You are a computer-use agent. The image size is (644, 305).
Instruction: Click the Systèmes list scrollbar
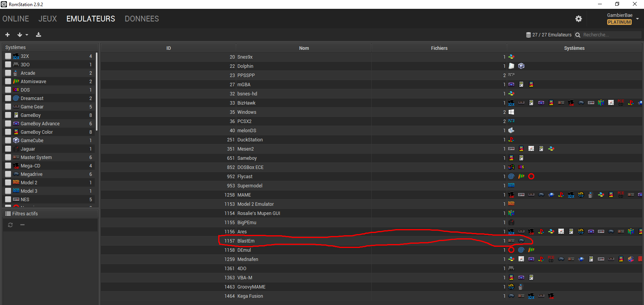(97, 92)
